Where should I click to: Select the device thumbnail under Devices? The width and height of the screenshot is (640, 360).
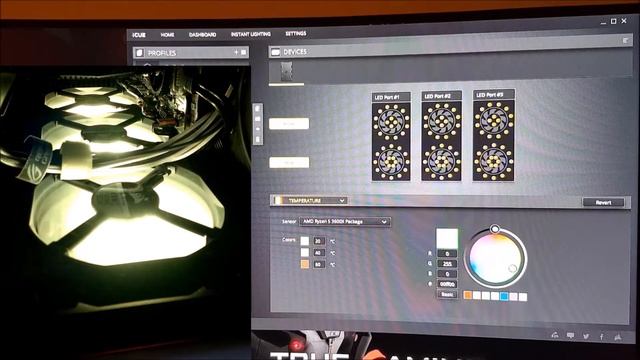coord(287,71)
